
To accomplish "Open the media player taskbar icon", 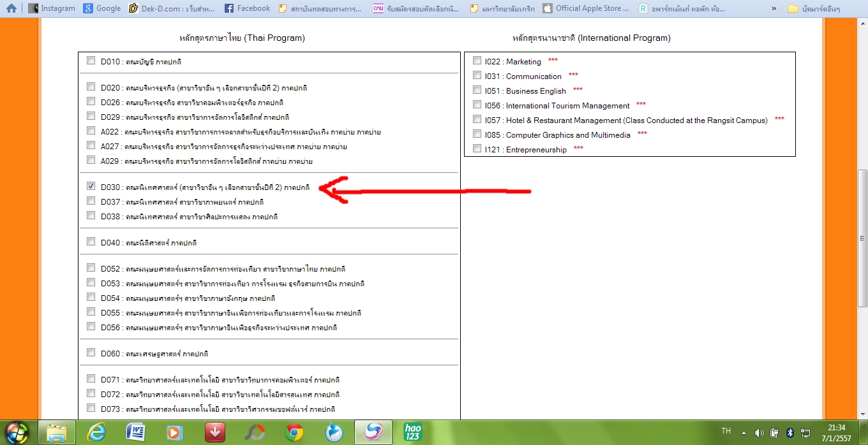I will point(174,432).
